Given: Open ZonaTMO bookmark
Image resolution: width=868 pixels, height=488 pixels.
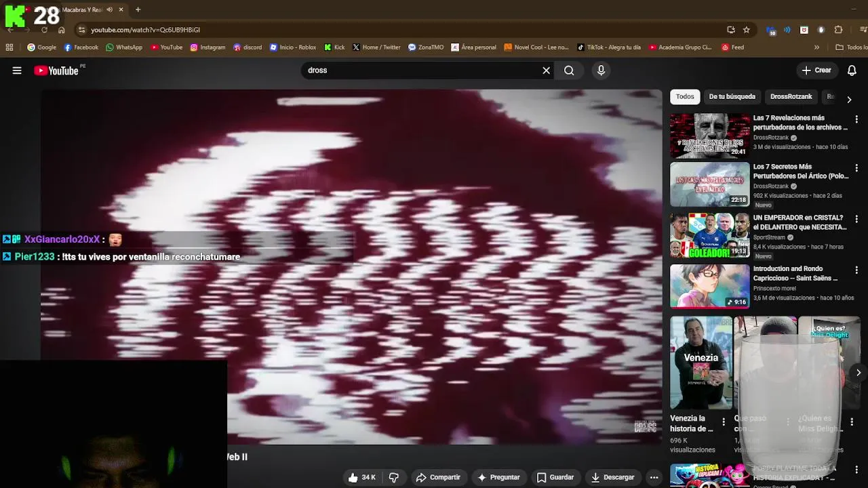Looking at the screenshot, I should [x=426, y=47].
